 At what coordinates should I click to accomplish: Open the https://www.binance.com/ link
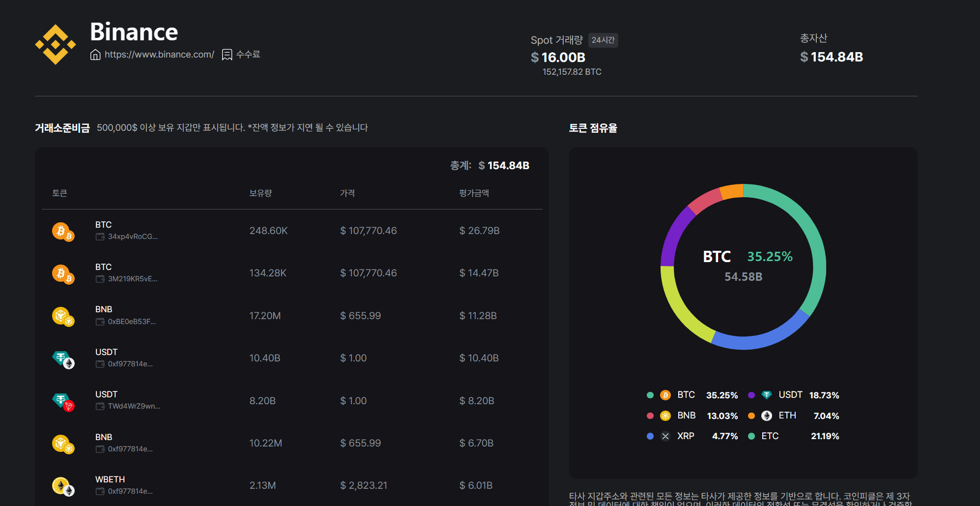pyautogui.click(x=159, y=55)
